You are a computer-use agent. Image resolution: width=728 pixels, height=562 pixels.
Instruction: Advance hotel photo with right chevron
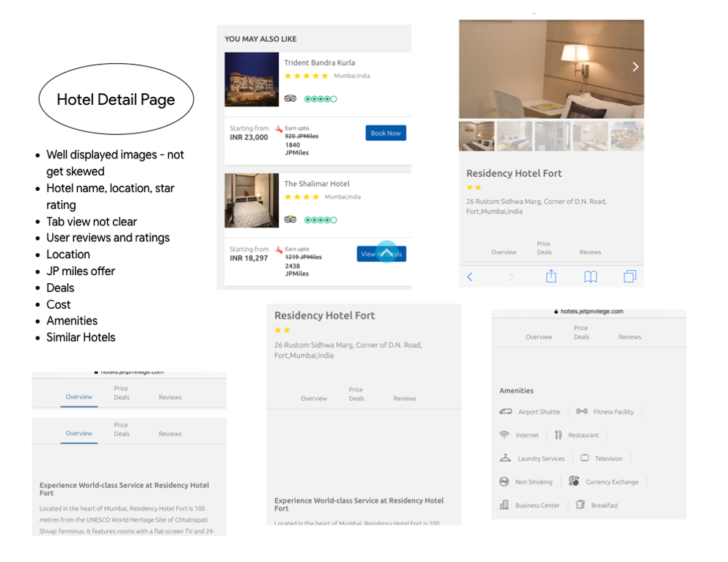[x=636, y=67]
